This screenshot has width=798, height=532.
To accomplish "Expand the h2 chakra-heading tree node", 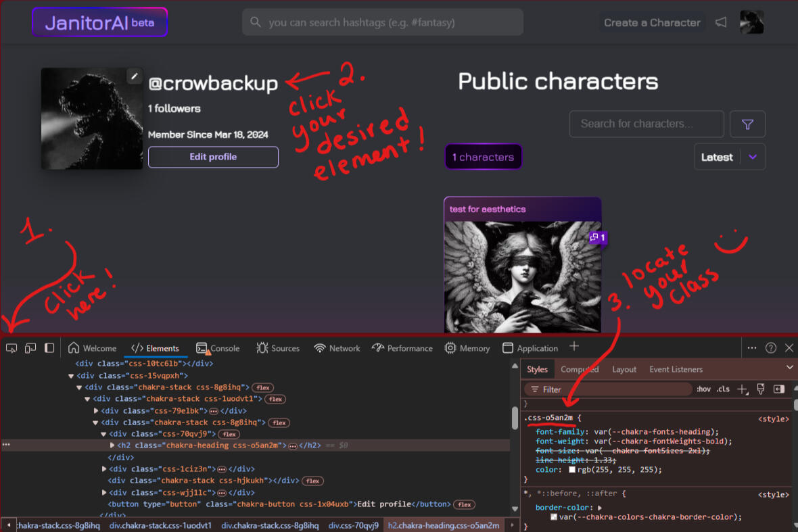I will pyautogui.click(x=112, y=445).
